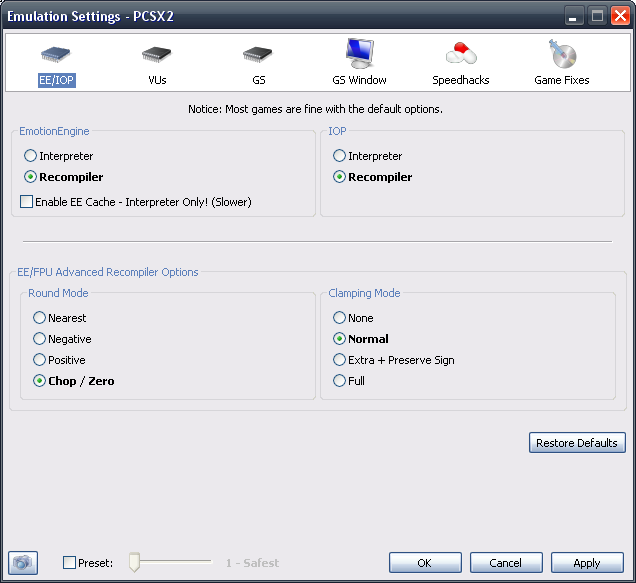Switch to the GS Window tab label
This screenshot has width=636, height=583.
click(359, 80)
